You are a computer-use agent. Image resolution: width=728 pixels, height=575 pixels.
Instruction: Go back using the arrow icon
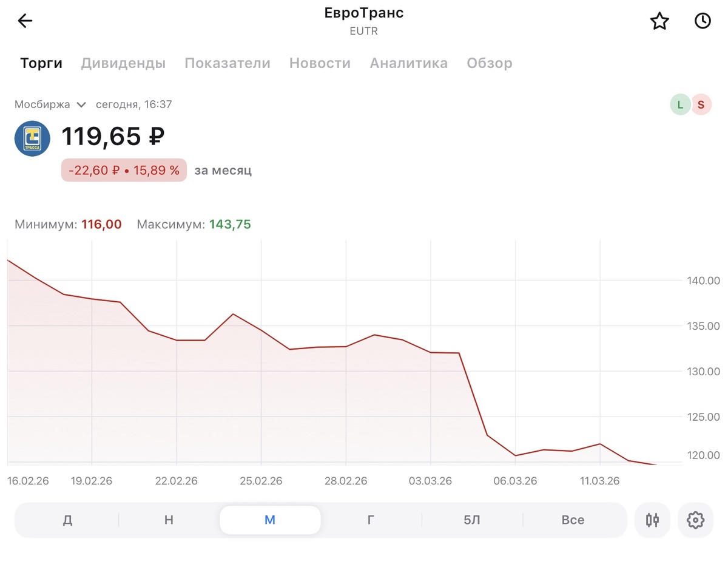click(25, 21)
